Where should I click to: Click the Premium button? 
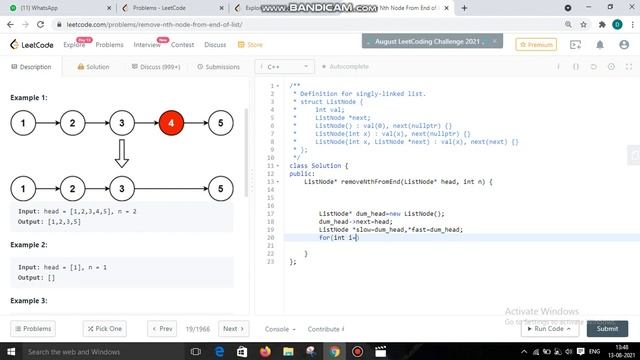[536, 44]
